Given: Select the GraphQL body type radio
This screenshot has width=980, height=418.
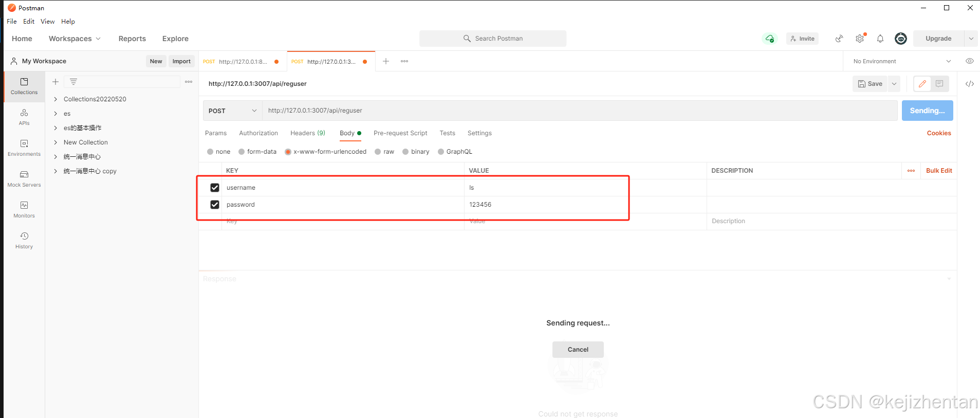Looking at the screenshot, I should click(441, 152).
